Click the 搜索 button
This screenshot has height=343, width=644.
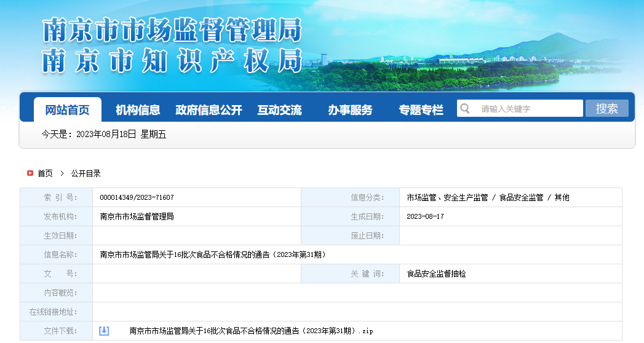tap(607, 108)
